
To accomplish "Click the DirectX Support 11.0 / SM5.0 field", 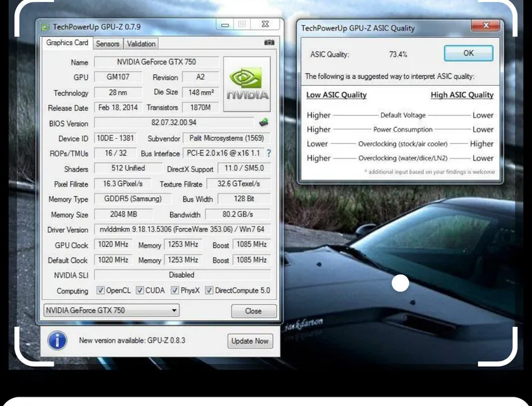I will coord(244,168).
